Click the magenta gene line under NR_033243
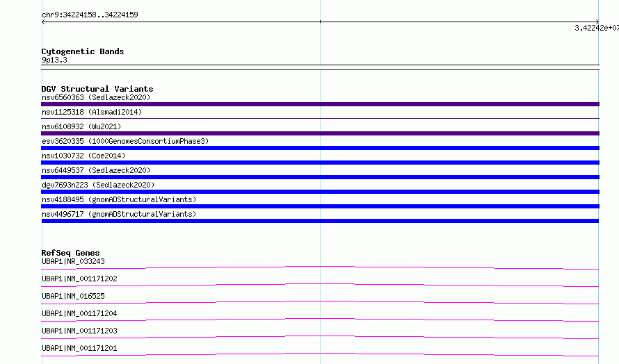619x364 pixels. click(x=320, y=267)
